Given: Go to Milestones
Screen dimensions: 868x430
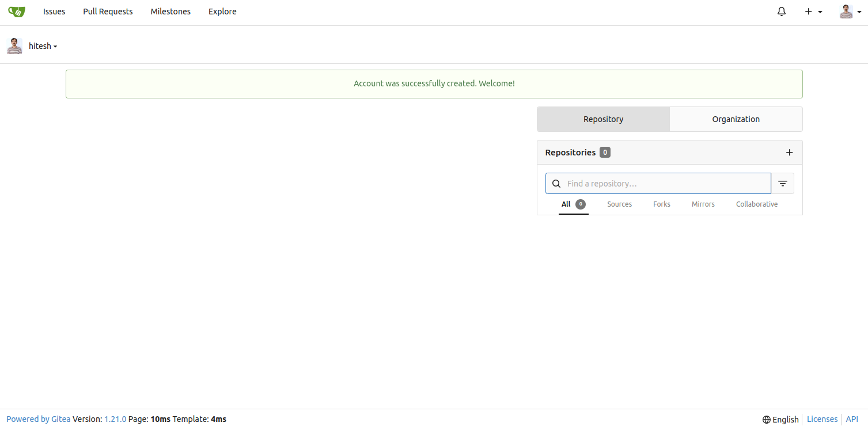Looking at the screenshot, I should (x=170, y=12).
